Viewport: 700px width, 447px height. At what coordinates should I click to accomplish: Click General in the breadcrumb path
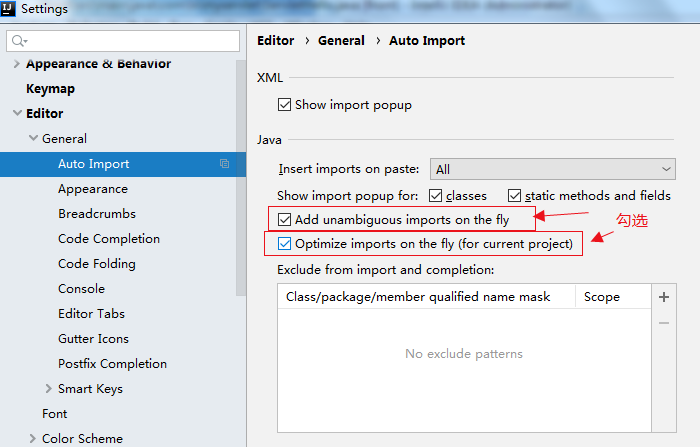[x=341, y=41]
